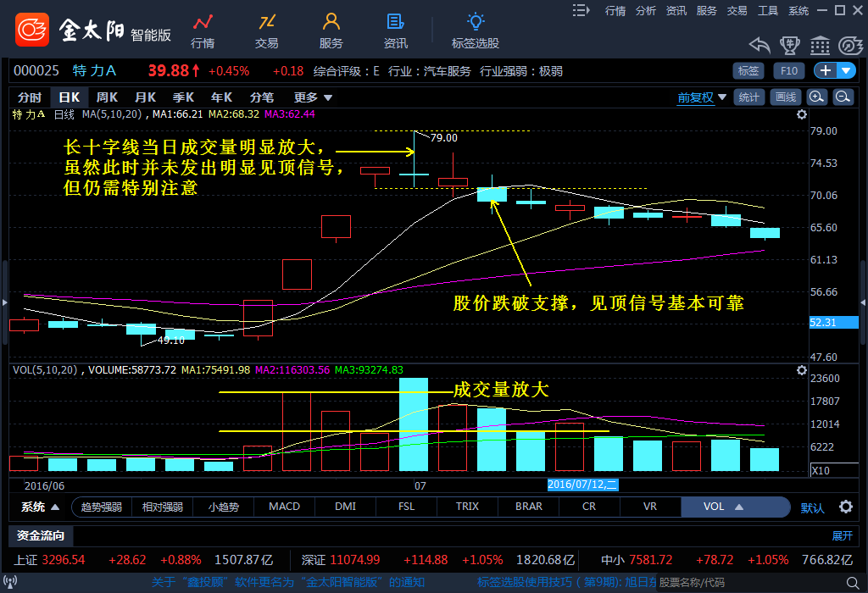This screenshot has height=593, width=868.
Task: Switch to 分笔 tab
Action: (261, 97)
